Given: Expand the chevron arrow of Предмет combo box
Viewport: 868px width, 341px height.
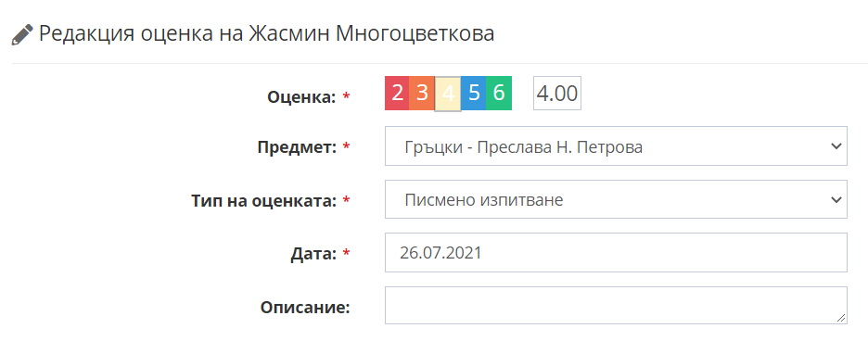Looking at the screenshot, I should (x=836, y=146).
